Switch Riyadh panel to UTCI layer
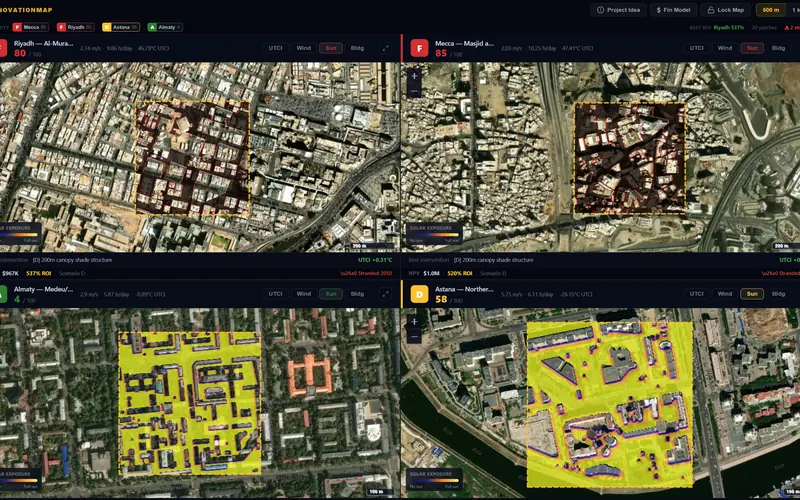Screen dimensions: 800x500 click(x=276, y=48)
